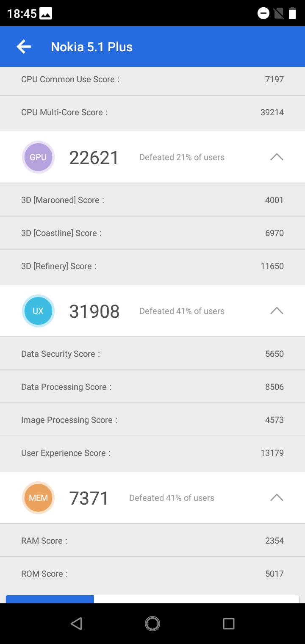
Task: Select the CPU Multi-Core Score row
Action: [x=152, y=112]
